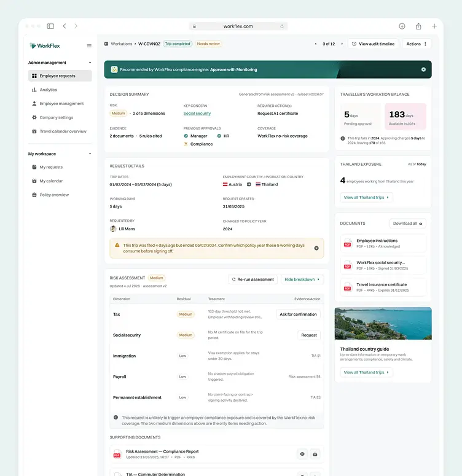
Task: Open a new tab with plus icon
Action: click(434, 26)
